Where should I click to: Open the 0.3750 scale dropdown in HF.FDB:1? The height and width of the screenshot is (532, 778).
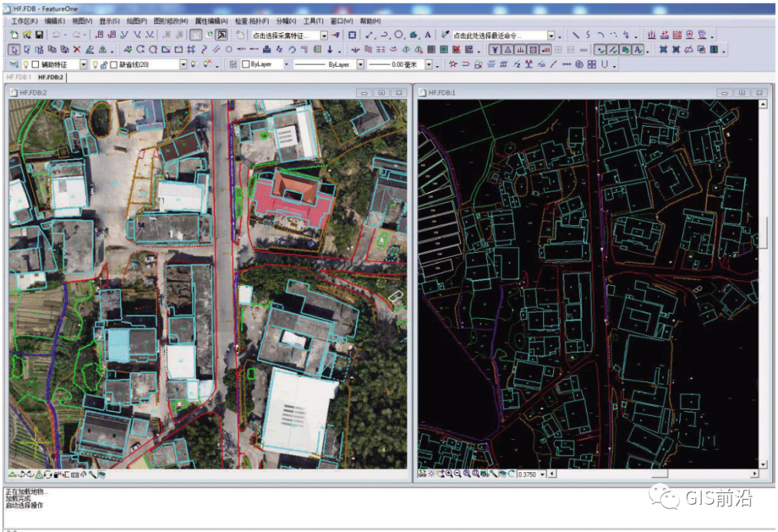[x=542, y=474]
